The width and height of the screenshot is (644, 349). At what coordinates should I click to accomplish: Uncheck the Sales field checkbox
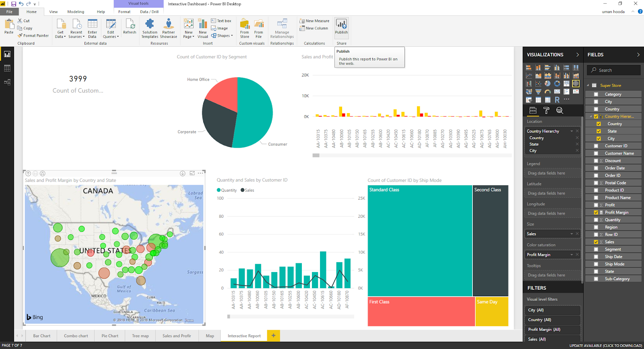(x=596, y=242)
